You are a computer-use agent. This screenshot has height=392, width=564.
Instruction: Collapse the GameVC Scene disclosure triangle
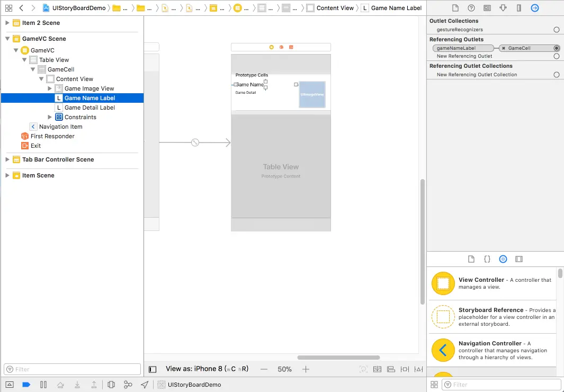point(7,39)
